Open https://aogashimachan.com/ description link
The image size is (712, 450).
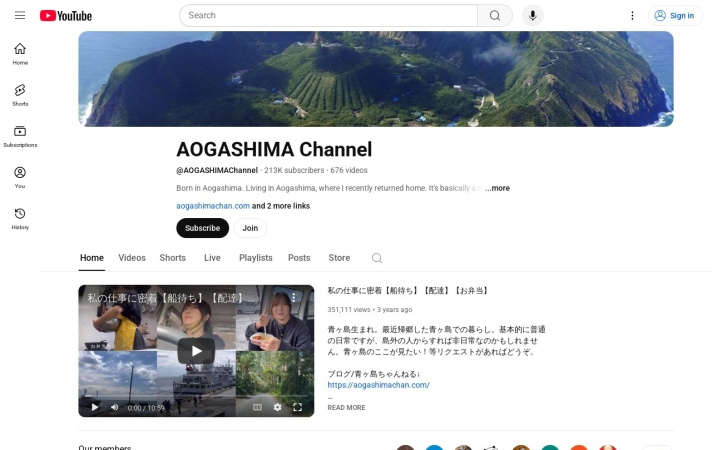pyautogui.click(x=379, y=385)
